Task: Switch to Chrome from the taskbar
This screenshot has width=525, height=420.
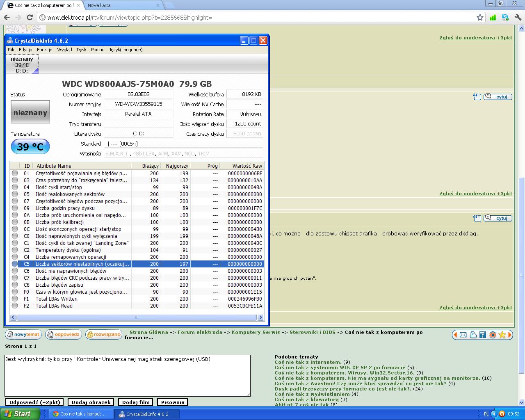Action: pyautogui.click(x=81, y=414)
